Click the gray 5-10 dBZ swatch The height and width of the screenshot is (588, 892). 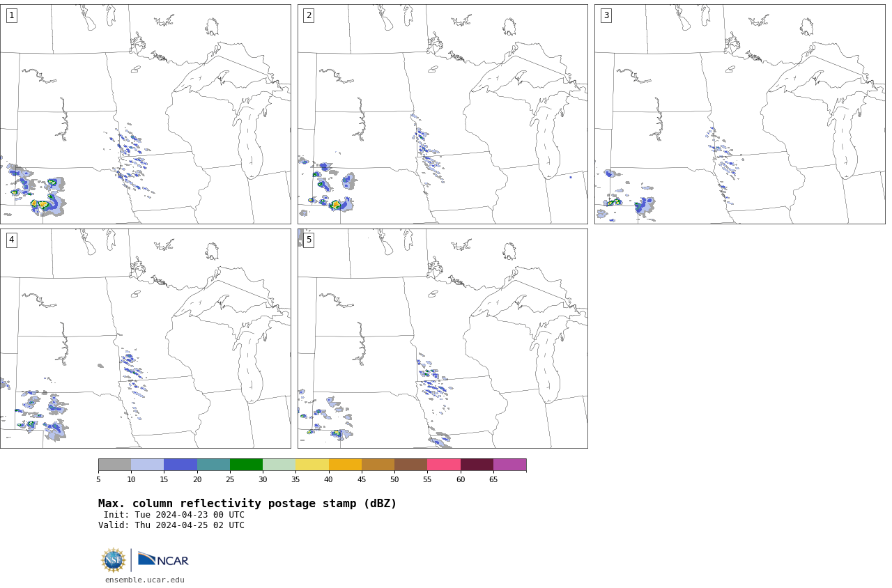point(114,465)
